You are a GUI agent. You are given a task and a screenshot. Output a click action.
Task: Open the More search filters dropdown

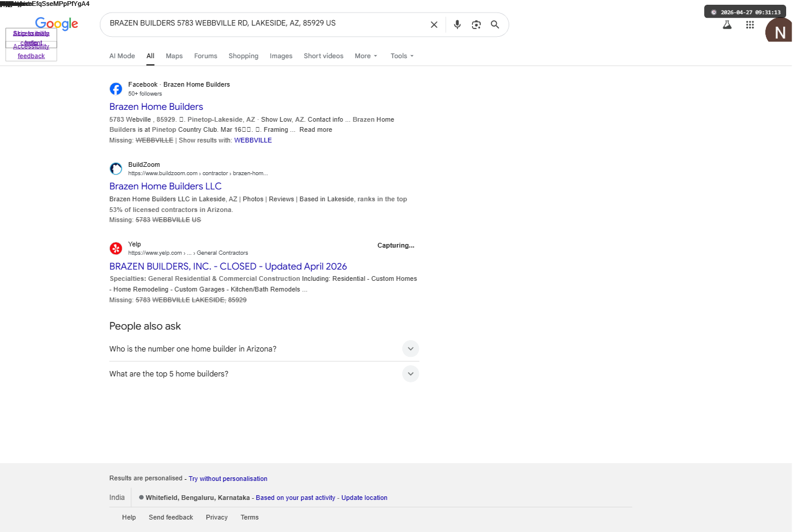366,56
